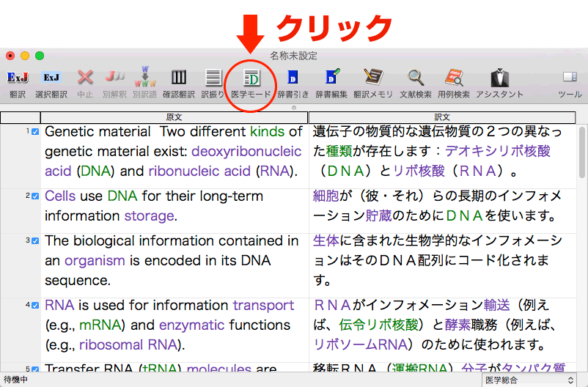Click the 訳振り icon
The width and height of the screenshot is (588, 387).
[213, 77]
